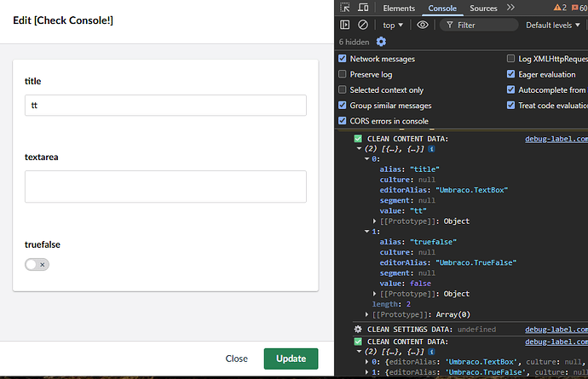Click the gear icon before CLEAN SETTINGS DATA
Viewport: 588px width, 379px height.
pyautogui.click(x=358, y=329)
